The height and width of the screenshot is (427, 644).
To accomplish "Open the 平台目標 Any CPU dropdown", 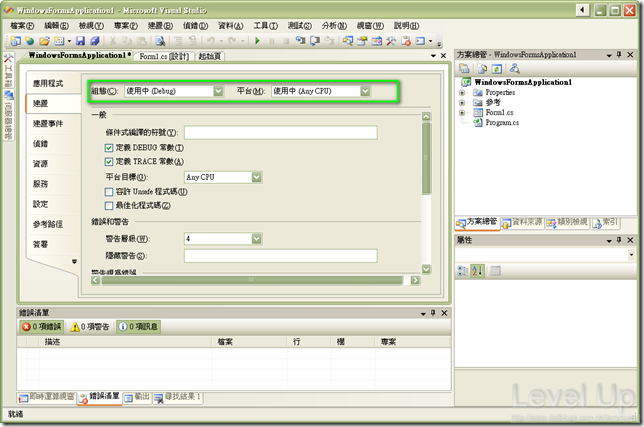I will pyautogui.click(x=257, y=177).
